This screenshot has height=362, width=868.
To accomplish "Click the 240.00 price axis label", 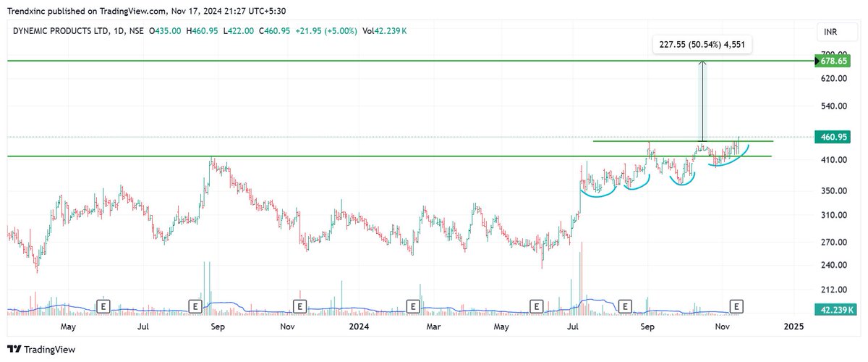I will [x=833, y=266].
